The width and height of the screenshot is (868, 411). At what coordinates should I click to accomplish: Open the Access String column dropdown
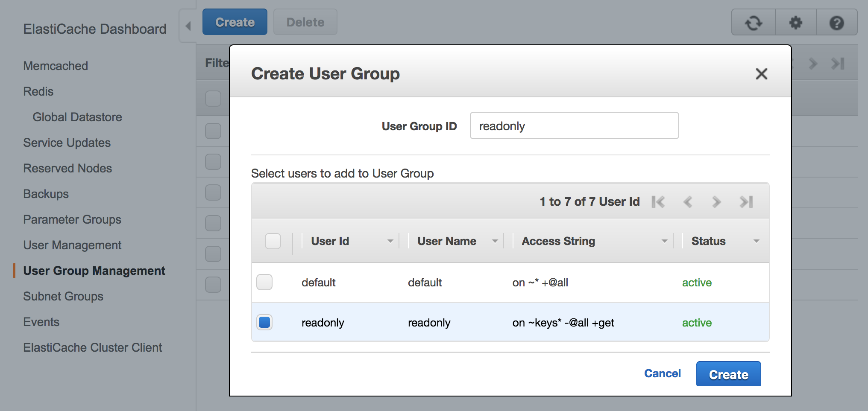tap(664, 241)
